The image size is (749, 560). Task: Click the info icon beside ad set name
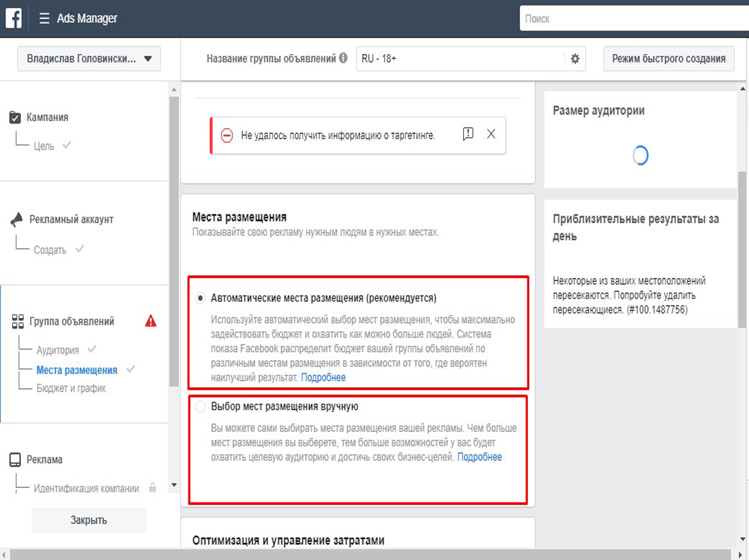343,58
